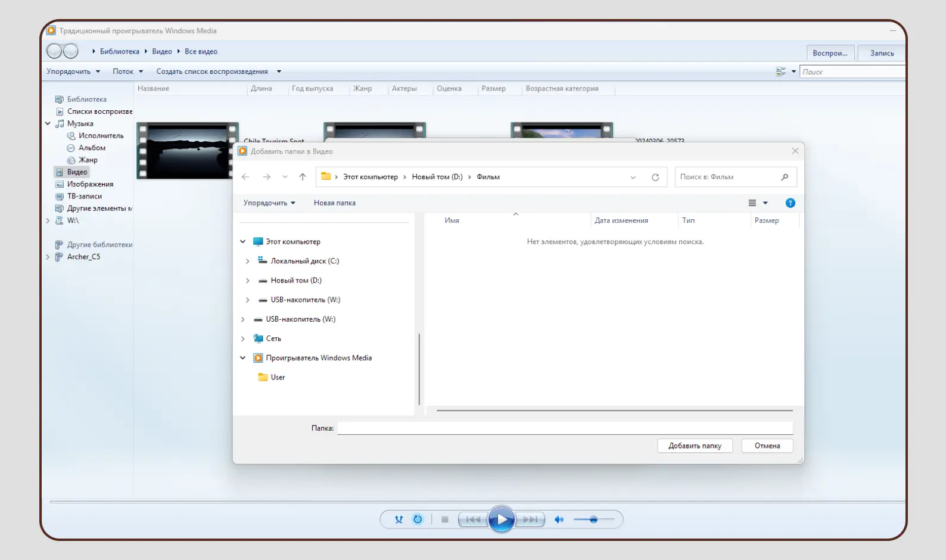Go forward in the folder dialog
946x560 pixels.
(x=266, y=177)
